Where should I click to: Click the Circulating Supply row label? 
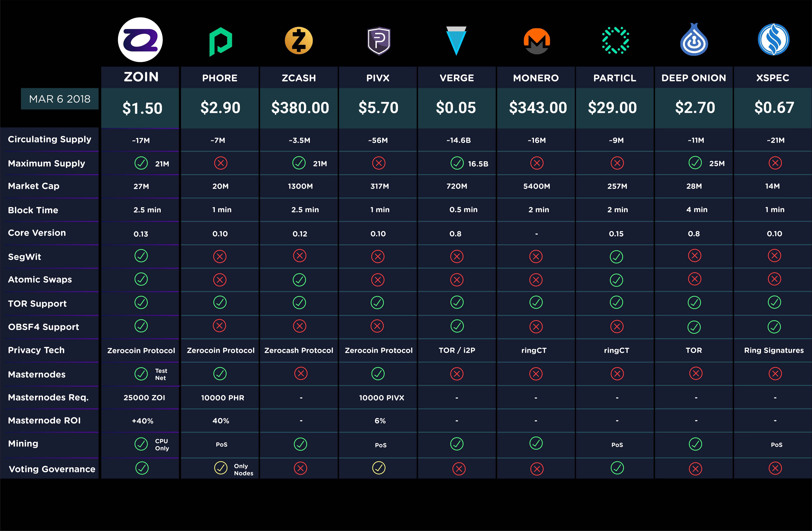(50, 139)
